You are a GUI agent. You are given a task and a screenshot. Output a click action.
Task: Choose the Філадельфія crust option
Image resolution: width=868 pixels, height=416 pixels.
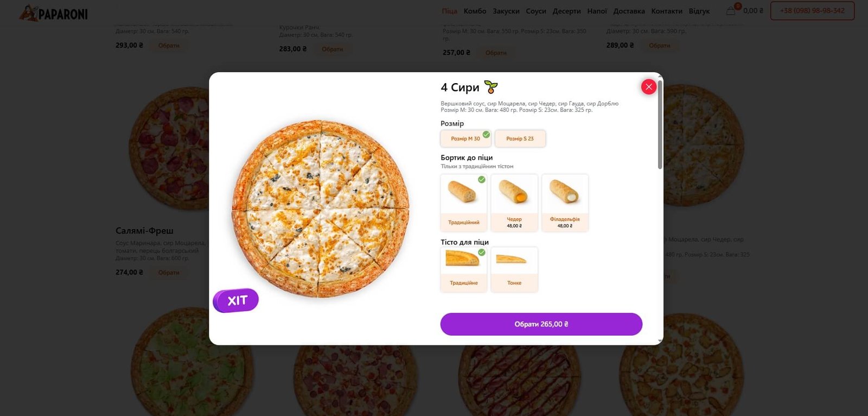(x=565, y=203)
